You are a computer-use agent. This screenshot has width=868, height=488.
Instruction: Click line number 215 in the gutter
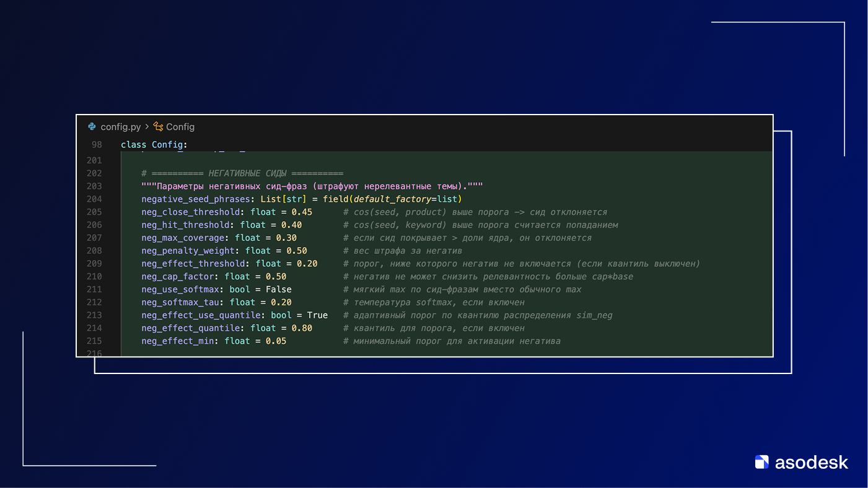pyautogui.click(x=94, y=341)
